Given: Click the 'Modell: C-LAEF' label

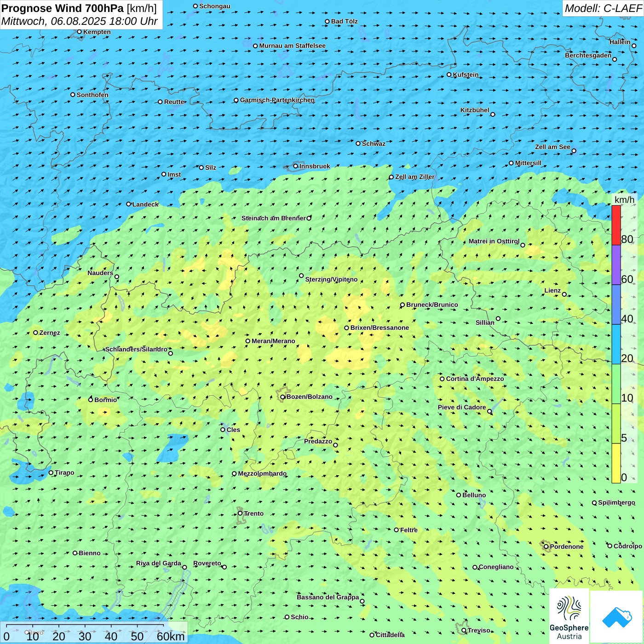Looking at the screenshot, I should coord(603,8).
